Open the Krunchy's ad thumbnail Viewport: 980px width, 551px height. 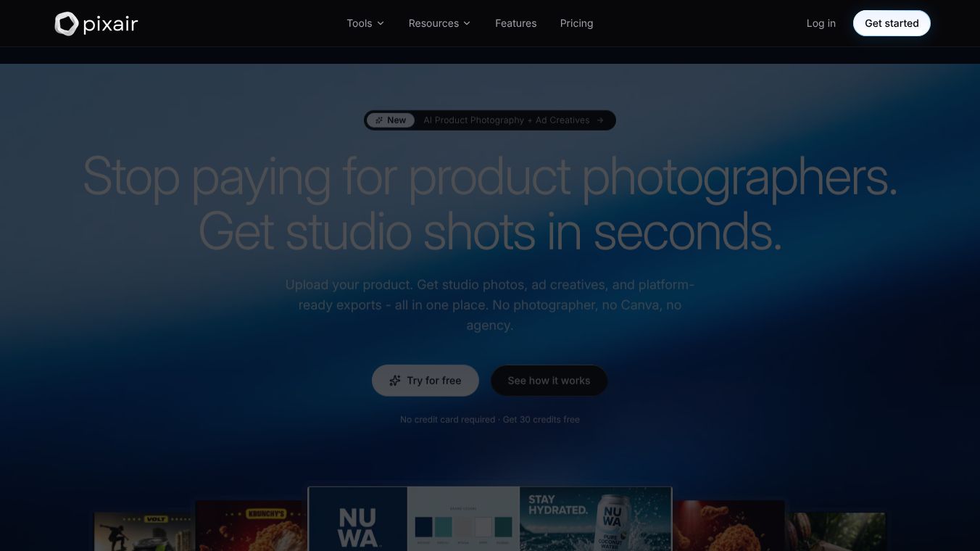point(252,526)
